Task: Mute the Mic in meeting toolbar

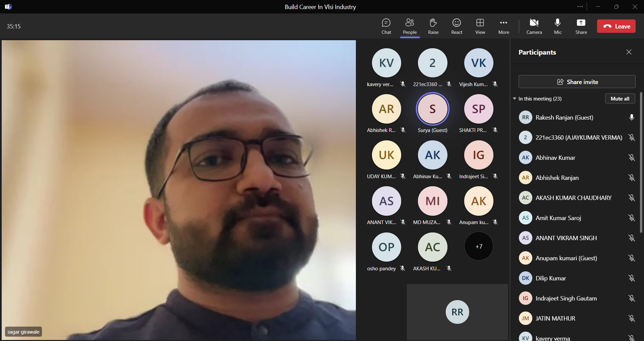Action: 557,26
